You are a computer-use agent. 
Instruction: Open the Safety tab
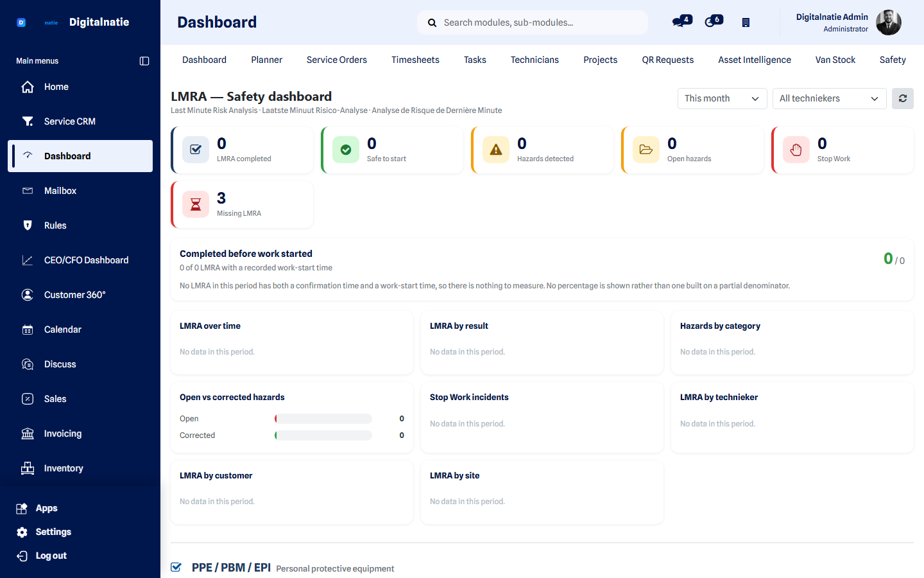[x=893, y=60]
